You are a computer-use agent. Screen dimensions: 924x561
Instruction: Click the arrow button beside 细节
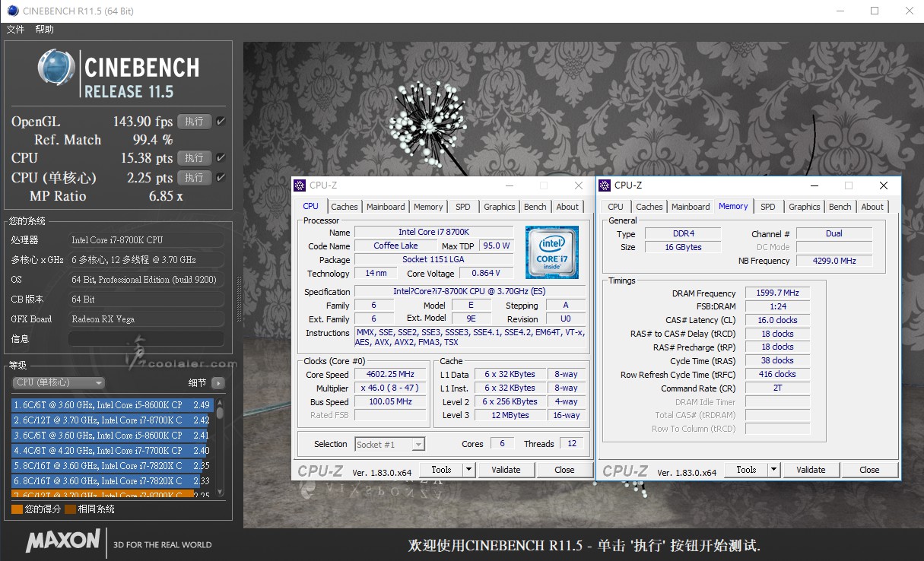coord(218,383)
